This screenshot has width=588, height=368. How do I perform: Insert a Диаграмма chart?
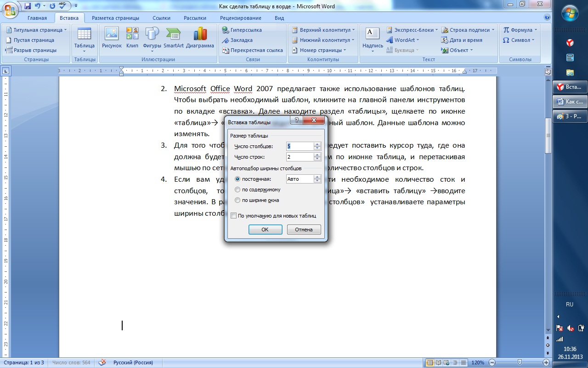tap(200, 38)
